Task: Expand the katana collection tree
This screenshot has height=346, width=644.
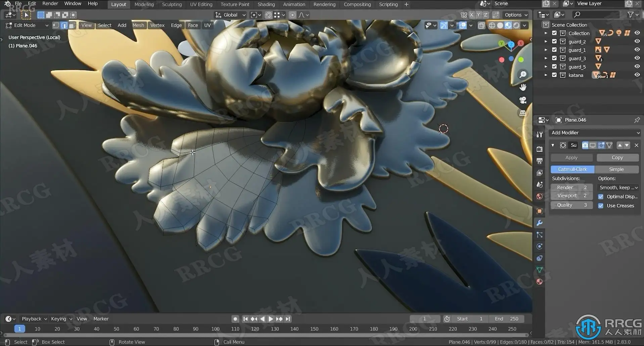Action: click(x=546, y=75)
